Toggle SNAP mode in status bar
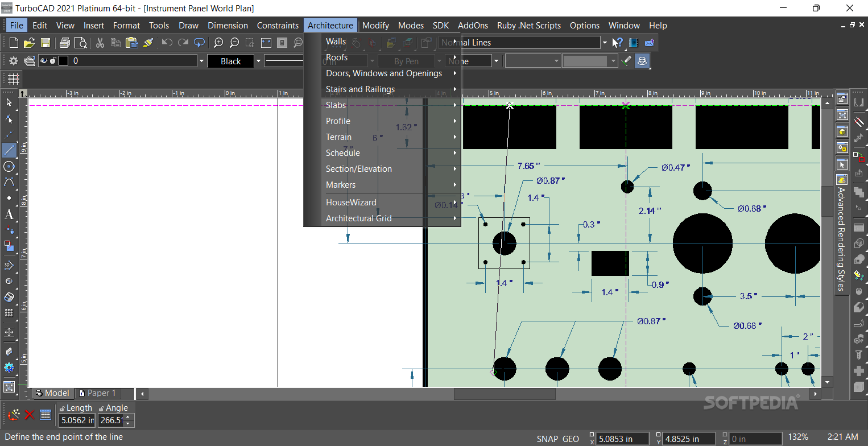Viewport: 868px width, 446px height. point(547,439)
